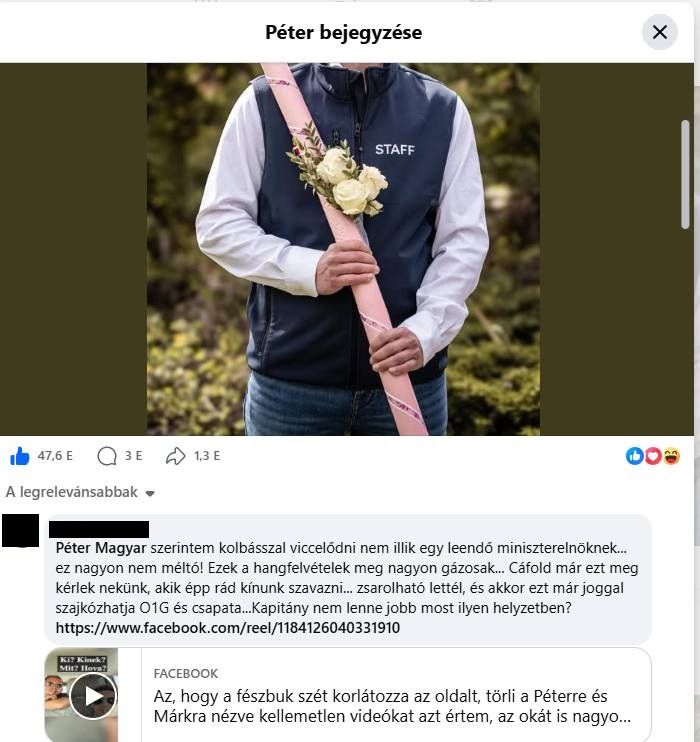
Task: Open the facebook.com/reel link in comment
Action: coord(228,628)
